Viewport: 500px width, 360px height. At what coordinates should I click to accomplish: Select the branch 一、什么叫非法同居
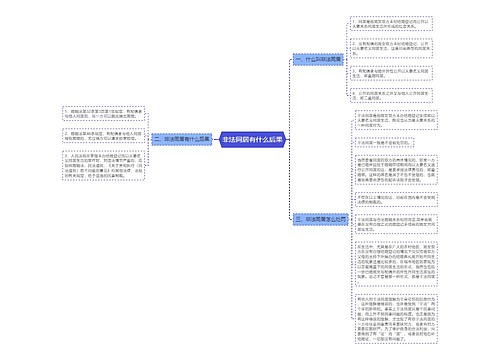(x=318, y=60)
